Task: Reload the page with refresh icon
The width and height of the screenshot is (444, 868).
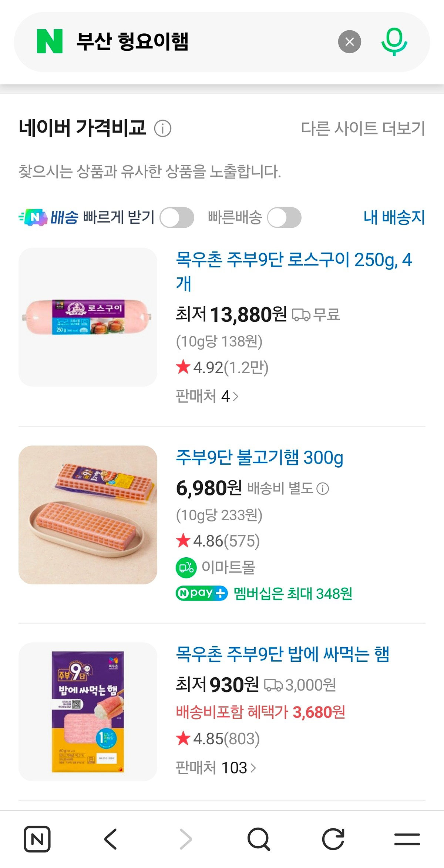Action: [333, 839]
